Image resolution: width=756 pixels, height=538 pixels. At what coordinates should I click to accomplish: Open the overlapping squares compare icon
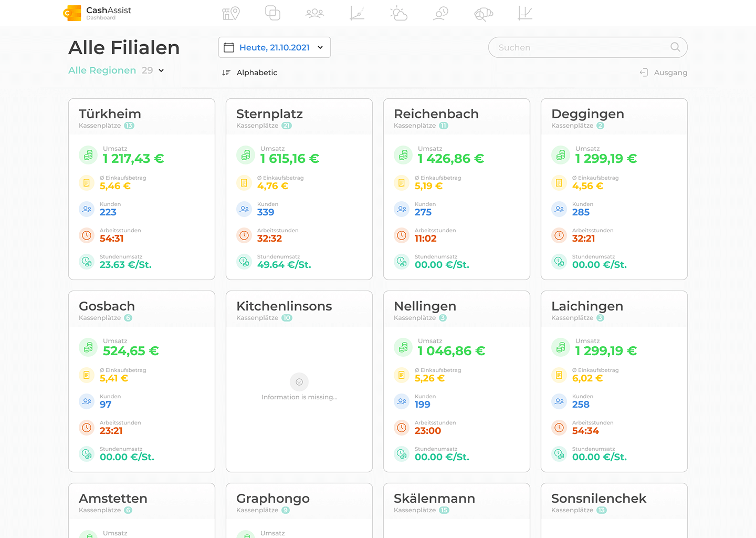(x=272, y=13)
